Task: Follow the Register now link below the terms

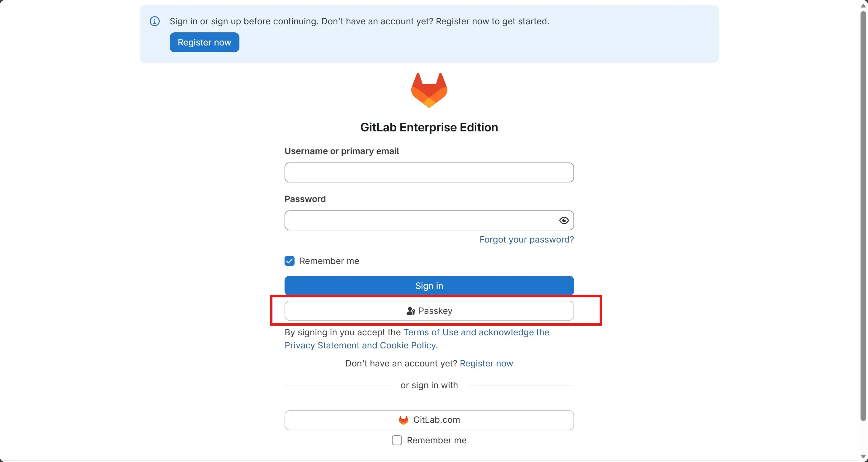Action: click(x=486, y=364)
